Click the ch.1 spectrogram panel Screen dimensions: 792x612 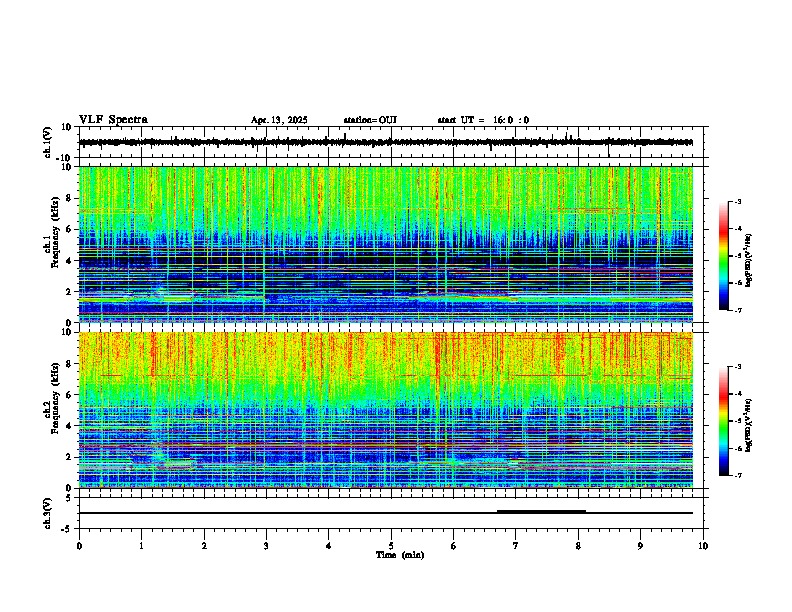click(x=386, y=244)
